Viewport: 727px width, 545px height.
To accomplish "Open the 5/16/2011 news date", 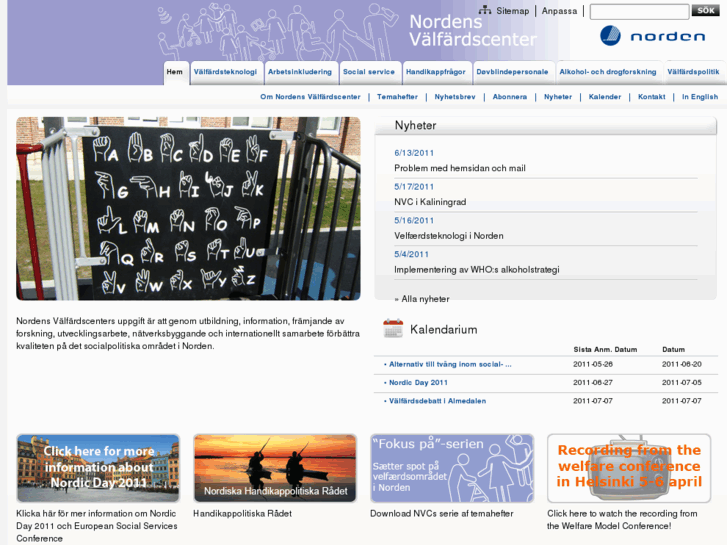I will click(414, 221).
